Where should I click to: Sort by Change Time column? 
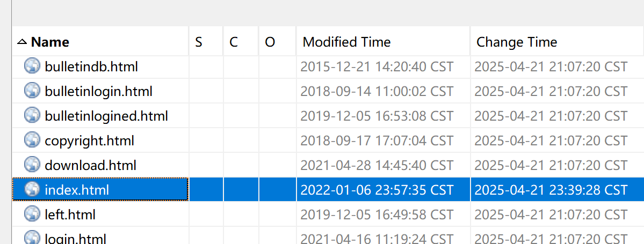pos(517,42)
